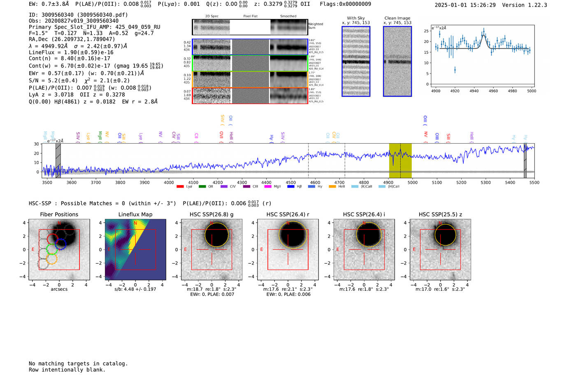Screen dimensions: 576x392
Task: Select the red-bordered 2D spectrum row
Action: click(x=250, y=95)
